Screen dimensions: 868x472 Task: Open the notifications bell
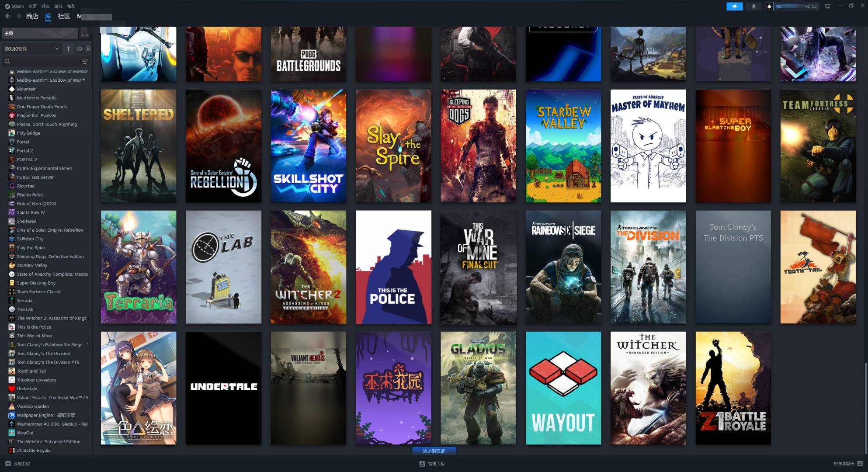click(753, 6)
